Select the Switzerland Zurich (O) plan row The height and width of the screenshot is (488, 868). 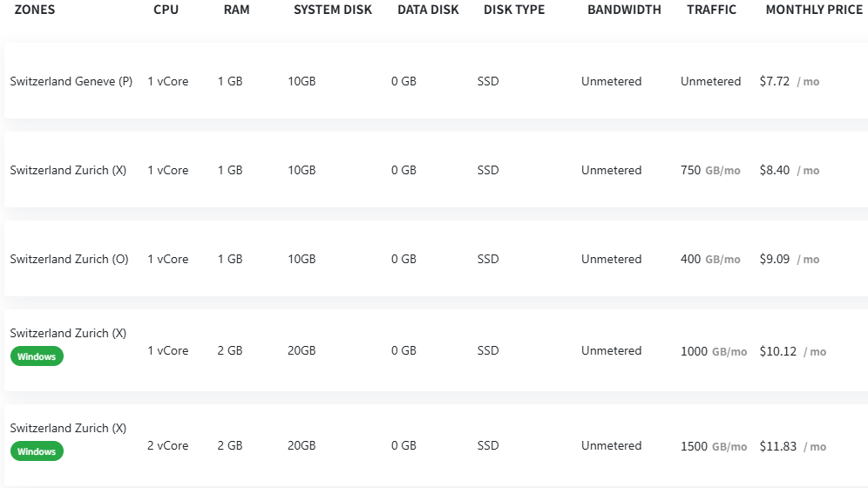coord(437,259)
